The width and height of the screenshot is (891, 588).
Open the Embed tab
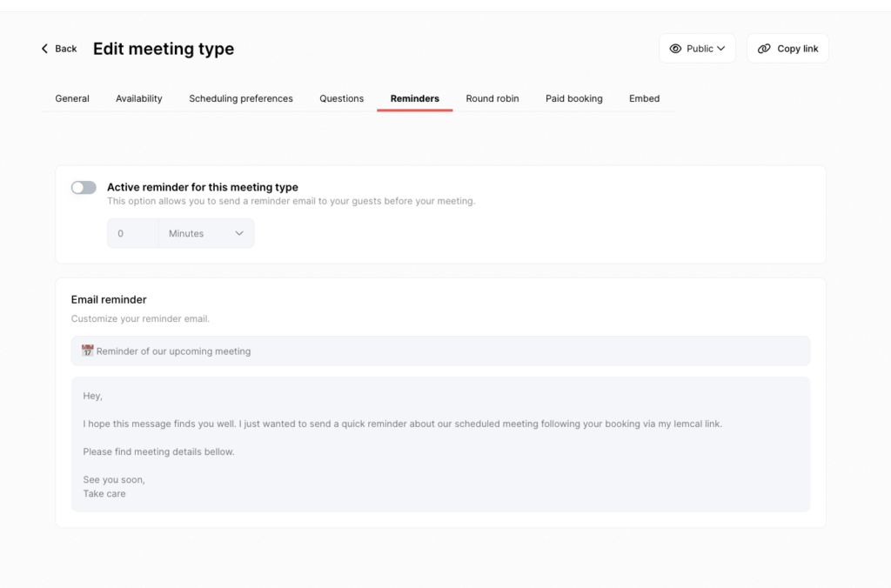644,98
